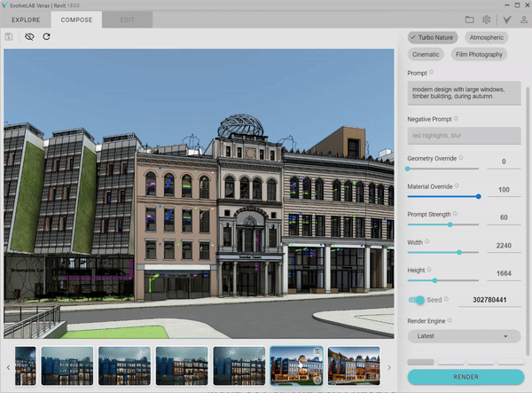Viewport: 532px width, 393px height.
Task: Click the Prompt text field
Action: 464,93
